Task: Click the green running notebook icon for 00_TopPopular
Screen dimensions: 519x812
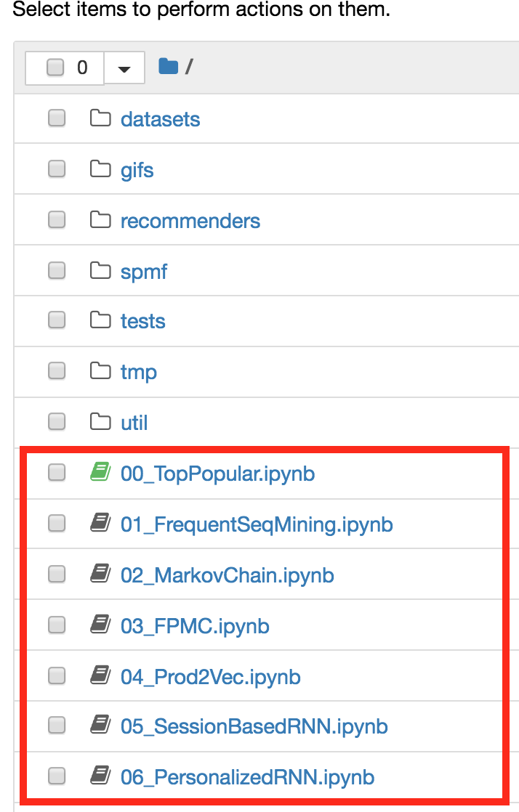Action: [x=100, y=472]
